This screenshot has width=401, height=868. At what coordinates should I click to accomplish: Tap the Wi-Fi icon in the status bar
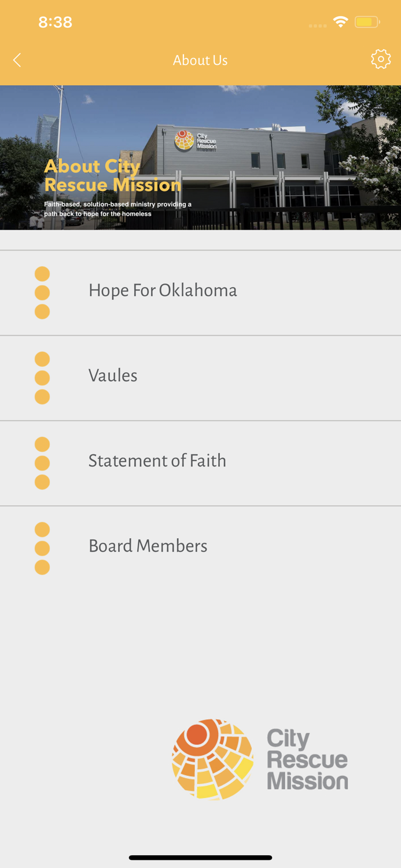point(340,21)
